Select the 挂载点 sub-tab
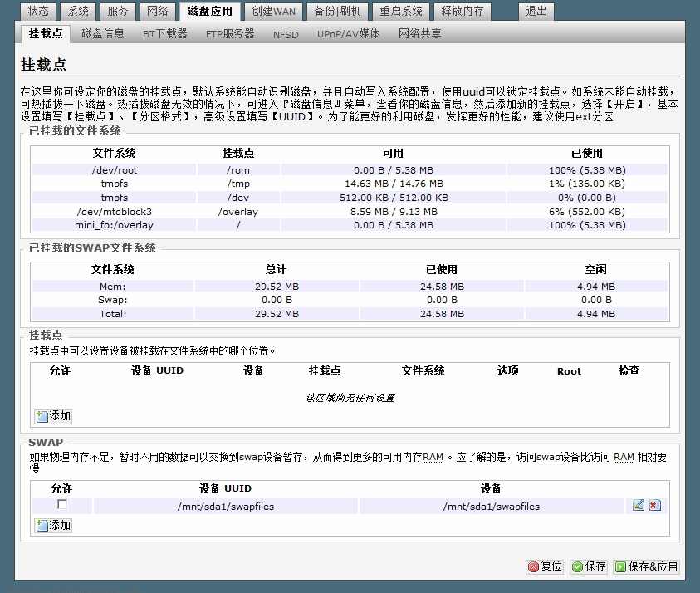This screenshot has width=700, height=593. pyautogui.click(x=46, y=33)
